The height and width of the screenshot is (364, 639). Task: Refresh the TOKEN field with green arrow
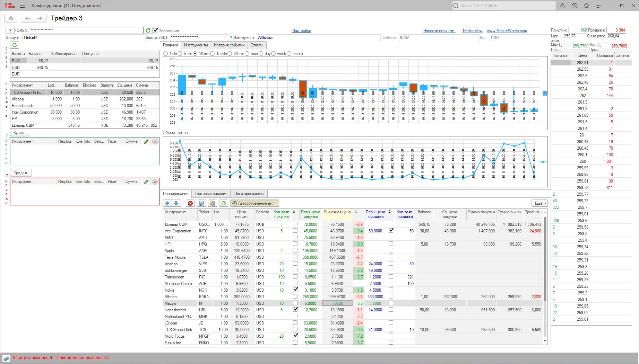tap(148, 30)
